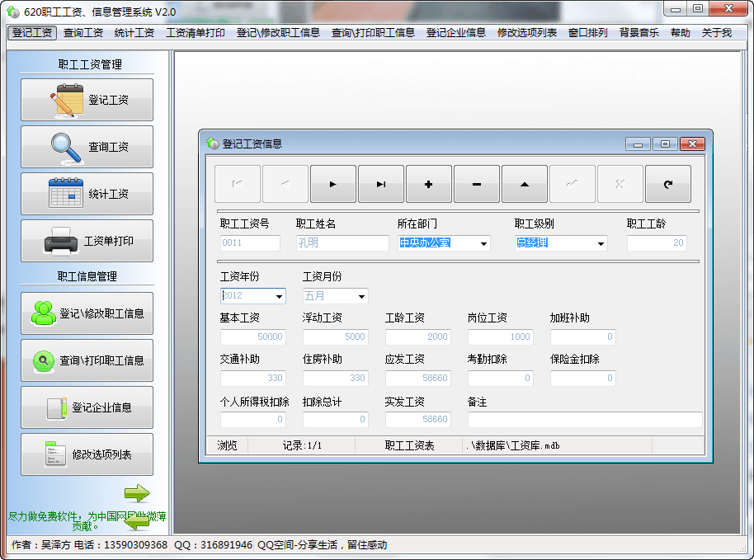754x560 pixels.
Task: Expand the 职工级别 dropdown
Action: pyautogui.click(x=601, y=243)
